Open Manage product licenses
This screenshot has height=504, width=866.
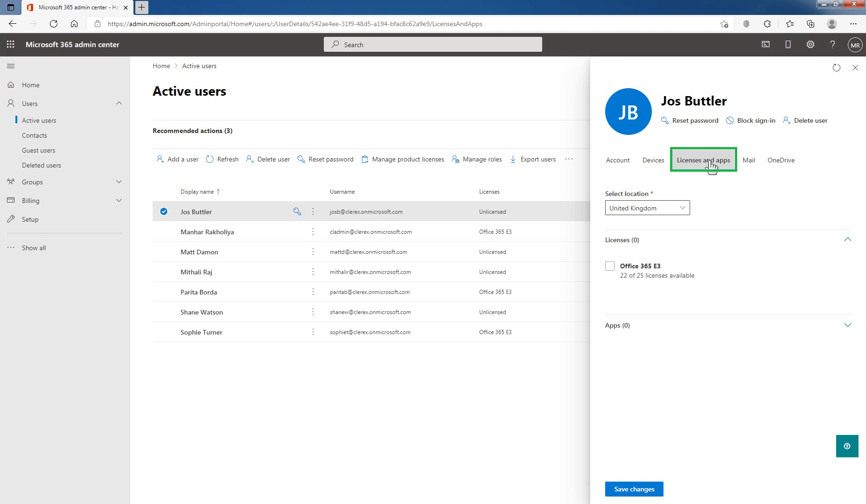pos(365,159)
